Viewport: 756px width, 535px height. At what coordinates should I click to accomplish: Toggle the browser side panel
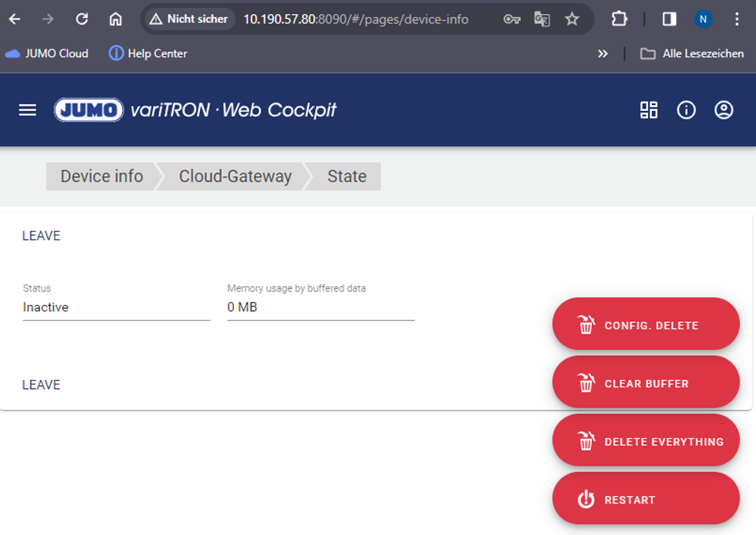(x=669, y=19)
